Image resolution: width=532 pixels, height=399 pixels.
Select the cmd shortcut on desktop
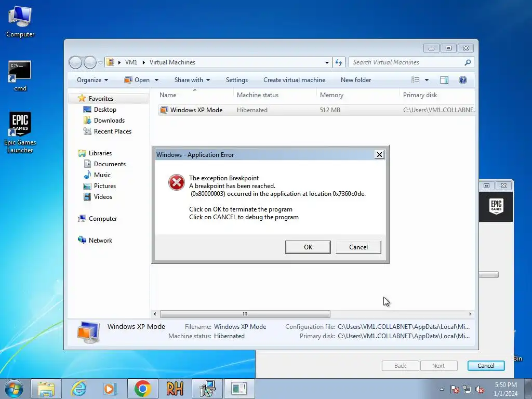[x=20, y=76]
